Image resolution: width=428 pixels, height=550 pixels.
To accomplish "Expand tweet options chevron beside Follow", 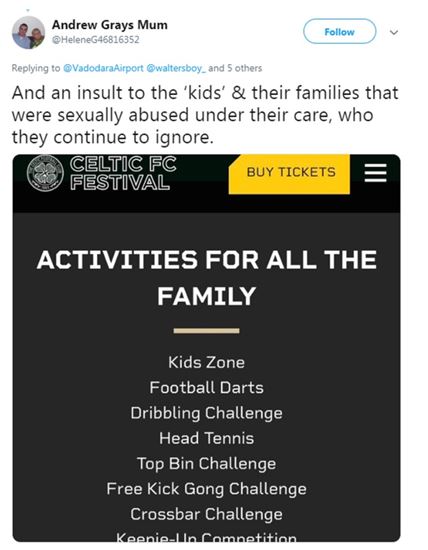I will pos(394,32).
